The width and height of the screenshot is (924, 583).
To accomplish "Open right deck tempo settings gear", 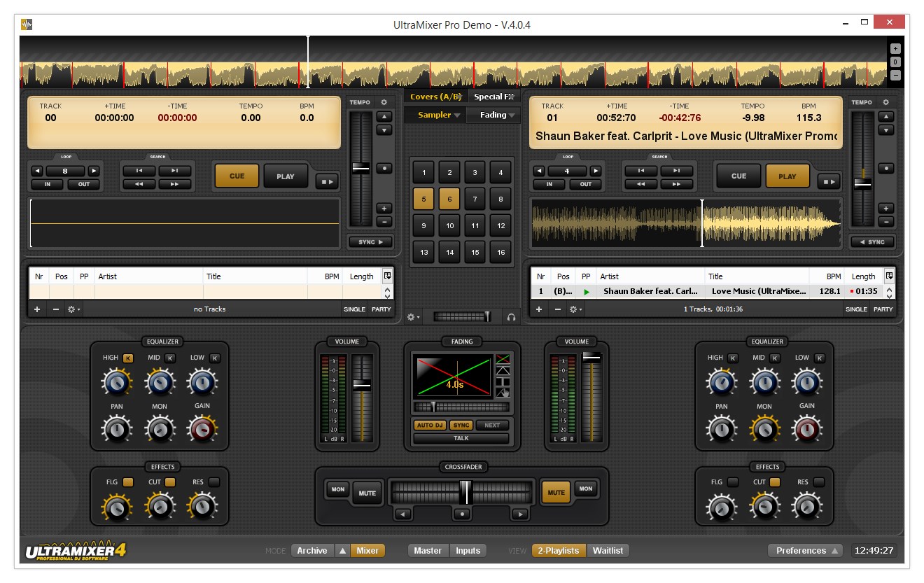I will click(886, 102).
